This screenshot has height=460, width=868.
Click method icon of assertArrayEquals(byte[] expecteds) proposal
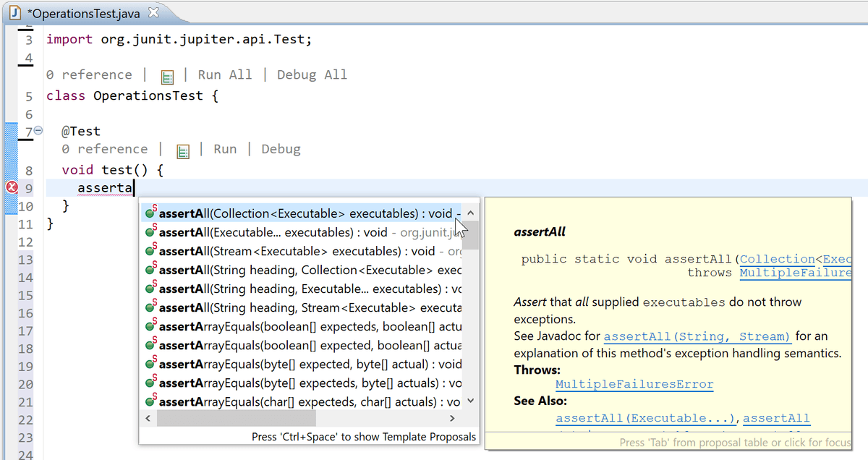(x=150, y=383)
